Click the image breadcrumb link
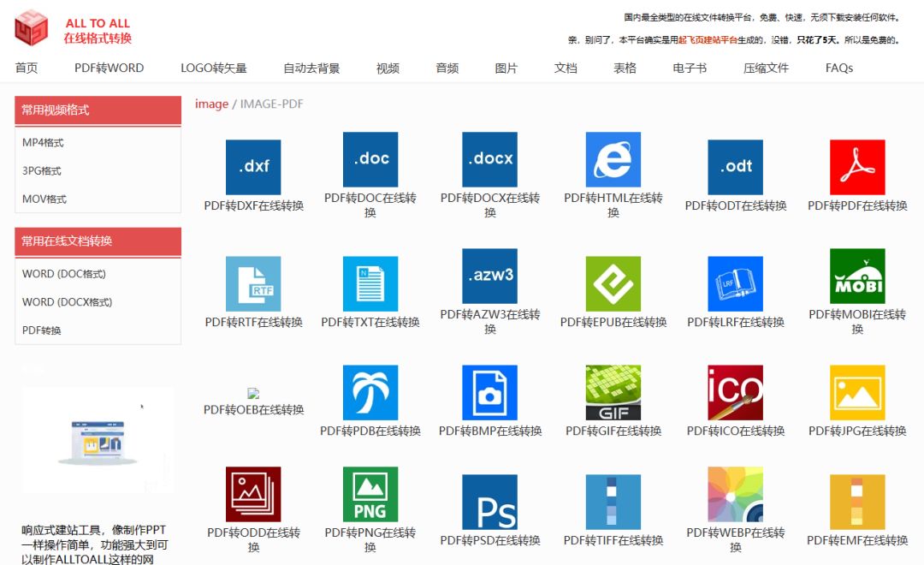The height and width of the screenshot is (565, 924). point(211,104)
